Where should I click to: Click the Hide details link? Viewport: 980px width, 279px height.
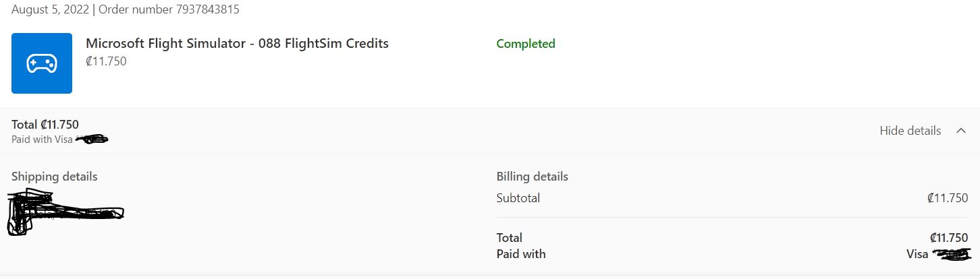point(910,131)
